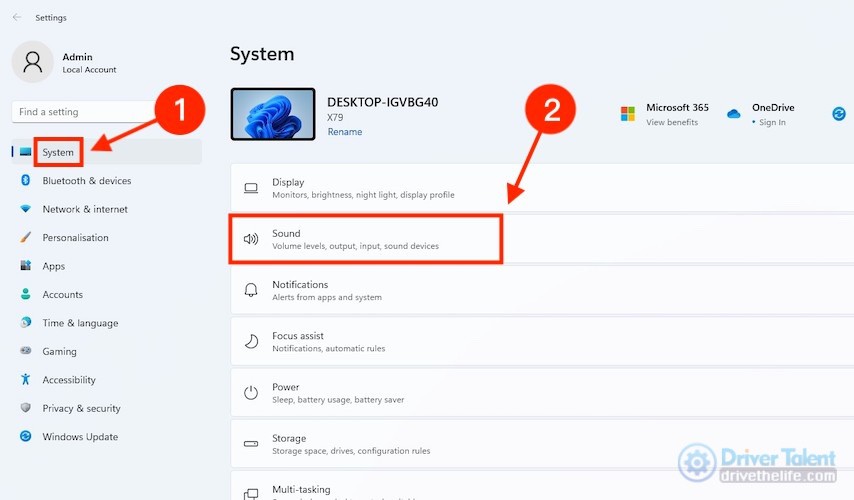Go to Network & internet
Viewport: 854px width, 500px height.
click(x=106, y=209)
